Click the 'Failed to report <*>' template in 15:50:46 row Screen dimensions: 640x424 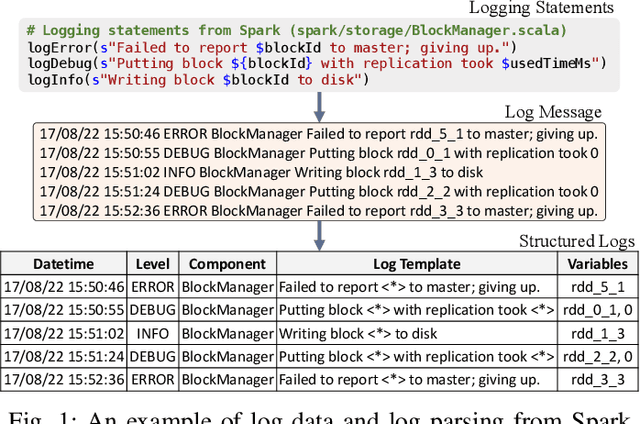(x=417, y=287)
